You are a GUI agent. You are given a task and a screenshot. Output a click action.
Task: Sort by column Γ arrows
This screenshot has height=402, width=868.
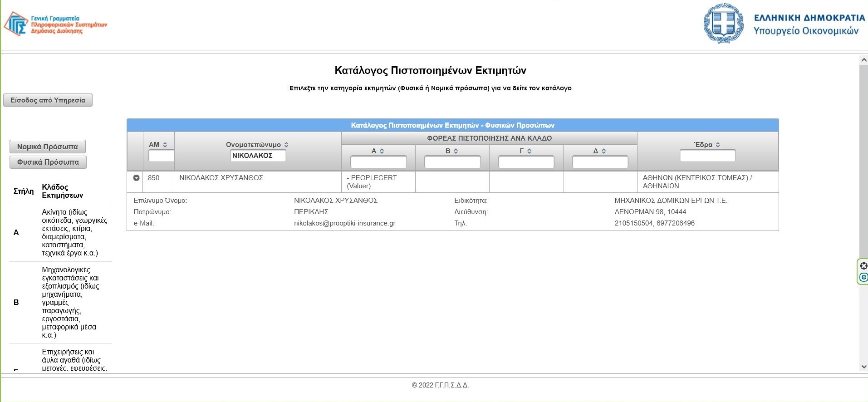(530, 151)
